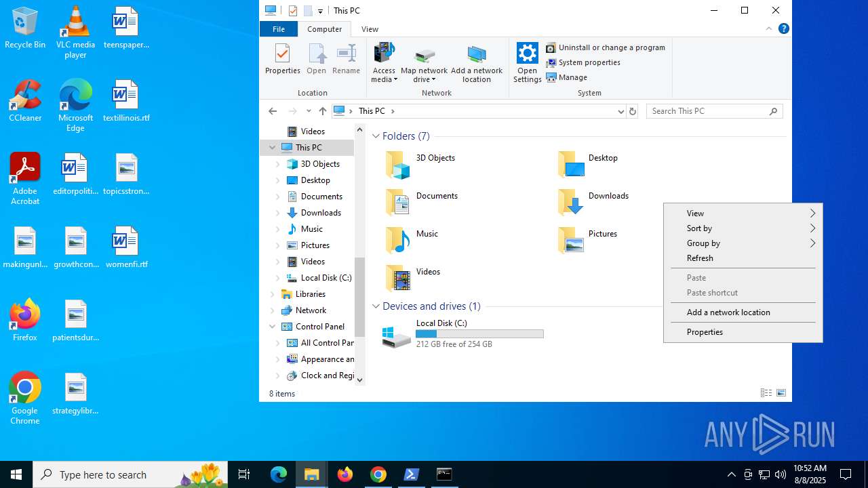Select CCleaner desktop shortcut
The height and width of the screenshot is (488, 868).
(x=25, y=101)
